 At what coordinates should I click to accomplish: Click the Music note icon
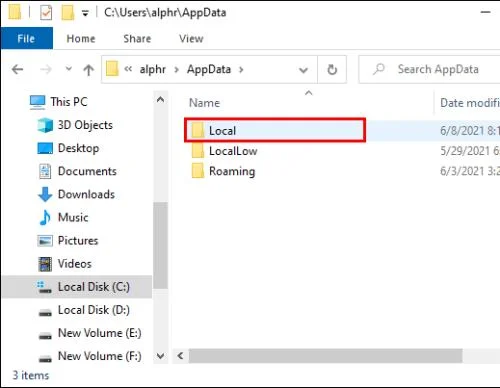click(x=45, y=217)
